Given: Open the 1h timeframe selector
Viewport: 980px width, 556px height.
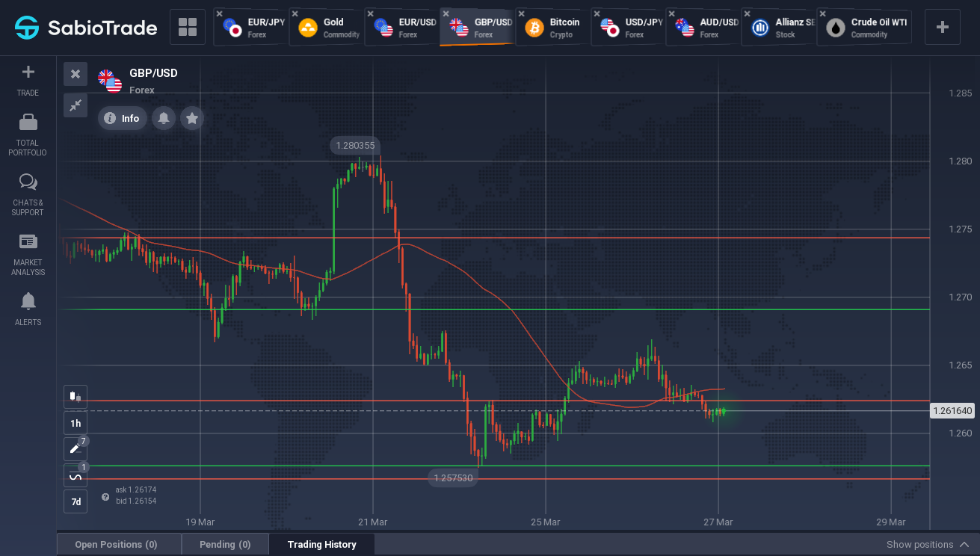Looking at the screenshot, I should (x=75, y=423).
